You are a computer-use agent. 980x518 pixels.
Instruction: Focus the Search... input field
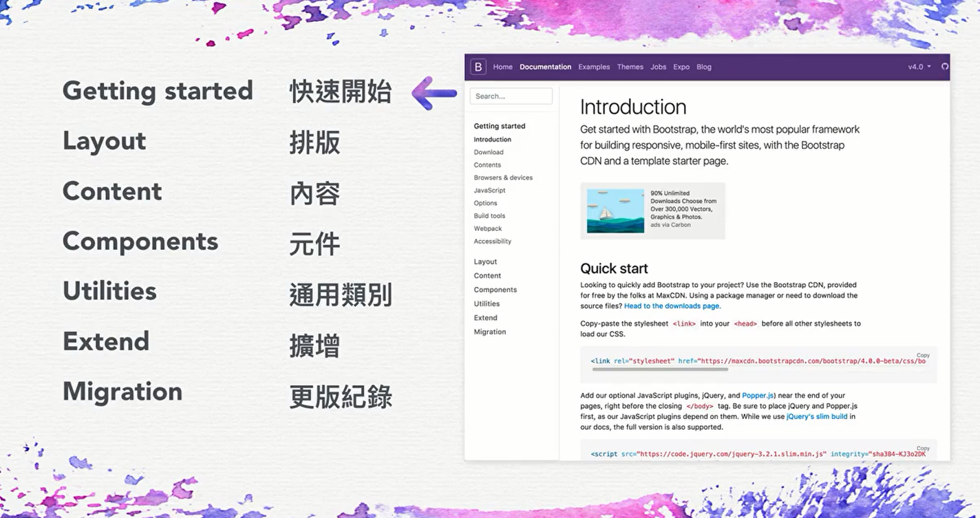point(511,96)
